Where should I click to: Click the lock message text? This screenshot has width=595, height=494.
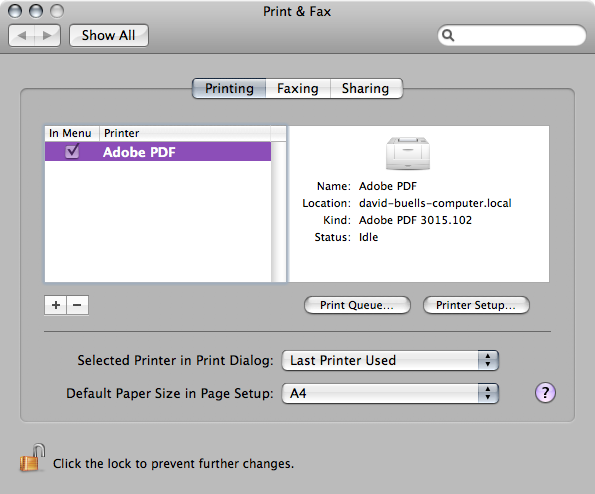tap(173, 464)
